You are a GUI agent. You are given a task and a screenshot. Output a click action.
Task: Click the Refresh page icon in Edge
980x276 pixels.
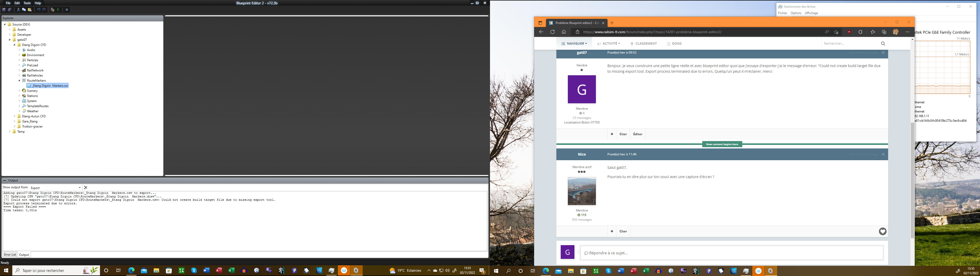coord(552,32)
